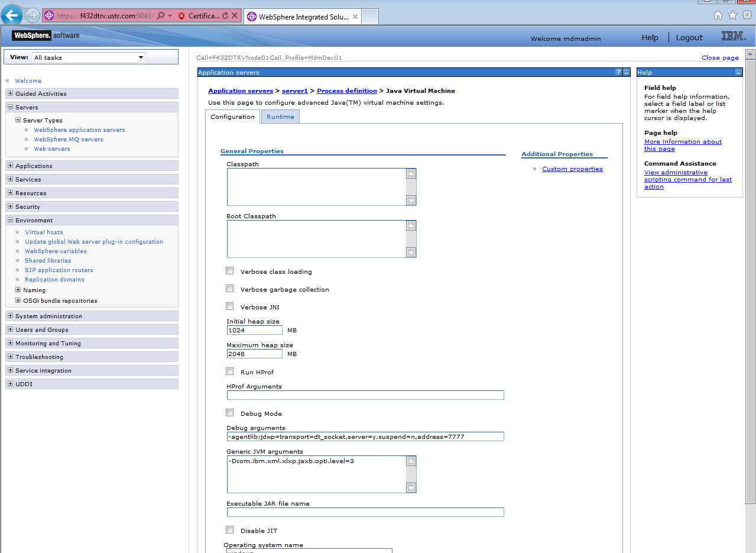The height and width of the screenshot is (553, 756).
Task: Expand the Resources section
Action: click(11, 193)
